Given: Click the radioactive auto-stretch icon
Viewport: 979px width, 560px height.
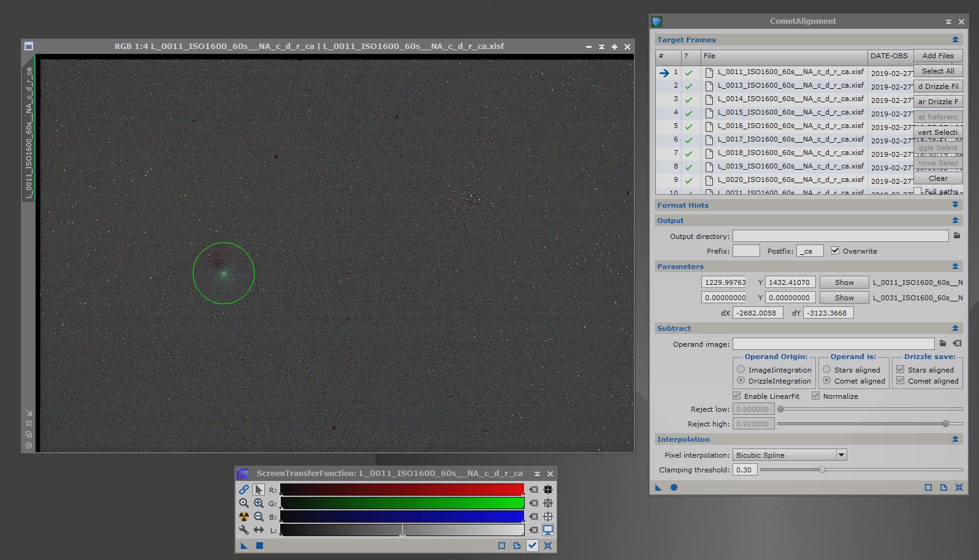Looking at the screenshot, I should pos(244,516).
